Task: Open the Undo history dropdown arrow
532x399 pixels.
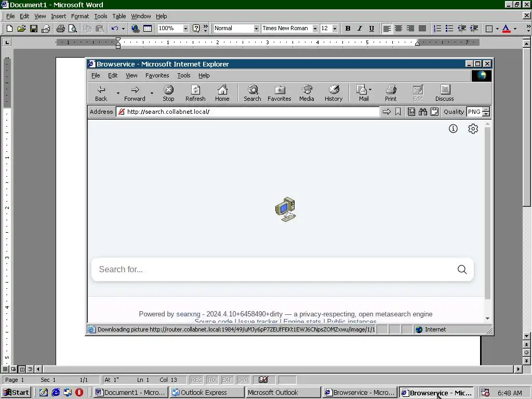Action: pos(123,29)
